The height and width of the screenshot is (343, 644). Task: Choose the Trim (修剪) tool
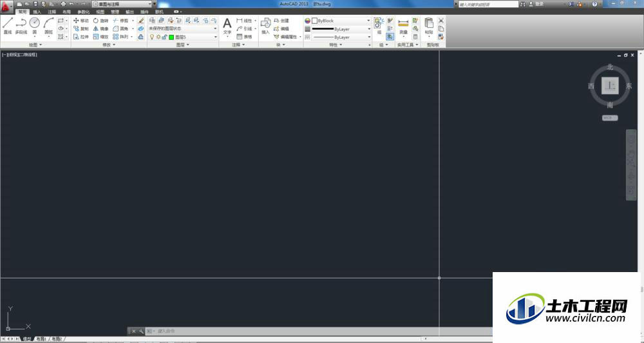click(121, 20)
